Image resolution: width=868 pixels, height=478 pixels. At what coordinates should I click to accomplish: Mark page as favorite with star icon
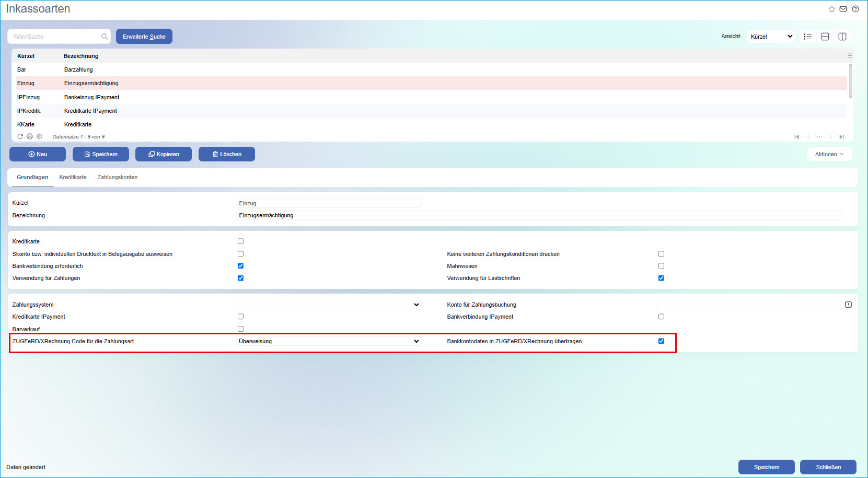831,9
